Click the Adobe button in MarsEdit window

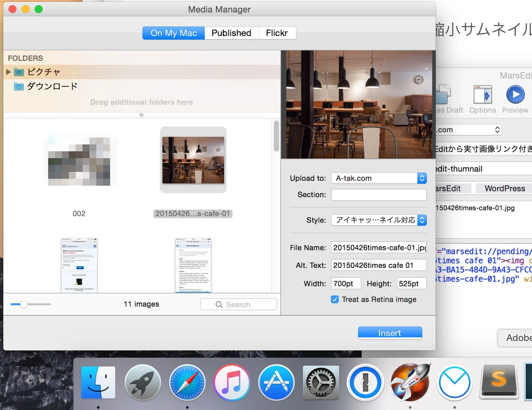click(515, 338)
